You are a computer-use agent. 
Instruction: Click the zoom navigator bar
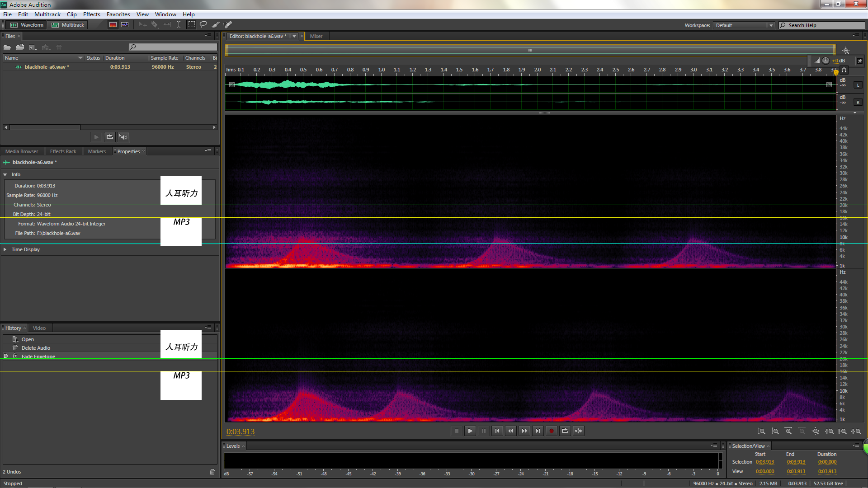[530, 50]
